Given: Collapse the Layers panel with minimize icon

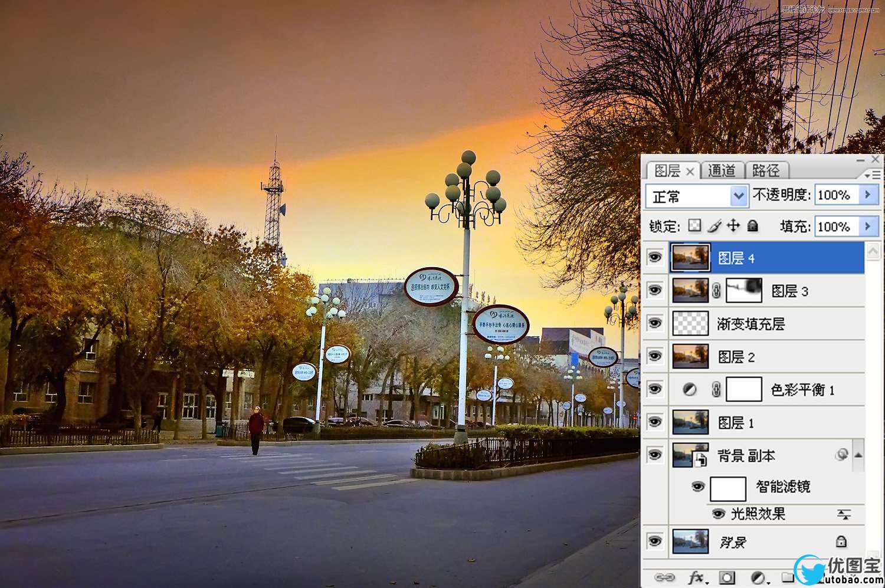Looking at the screenshot, I should pyautogui.click(x=861, y=160).
